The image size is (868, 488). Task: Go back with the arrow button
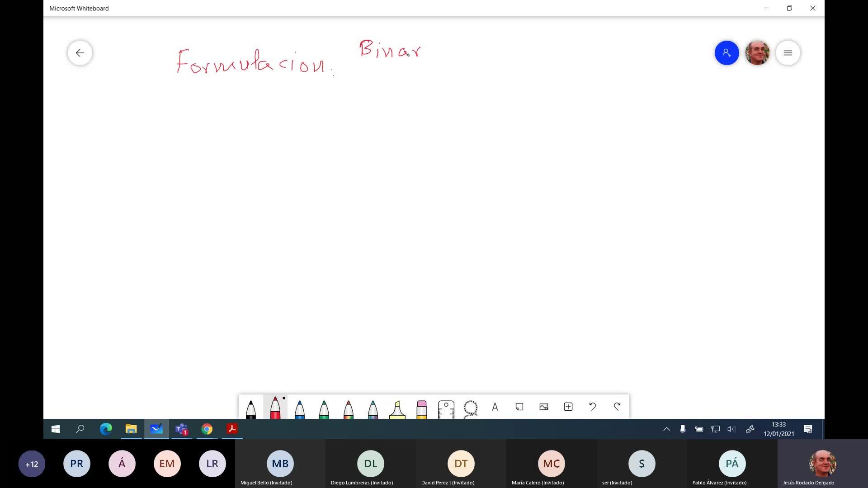tap(80, 53)
